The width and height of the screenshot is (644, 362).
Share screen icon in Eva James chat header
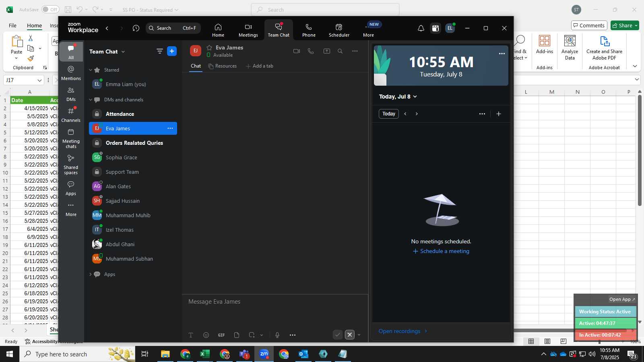(326, 51)
